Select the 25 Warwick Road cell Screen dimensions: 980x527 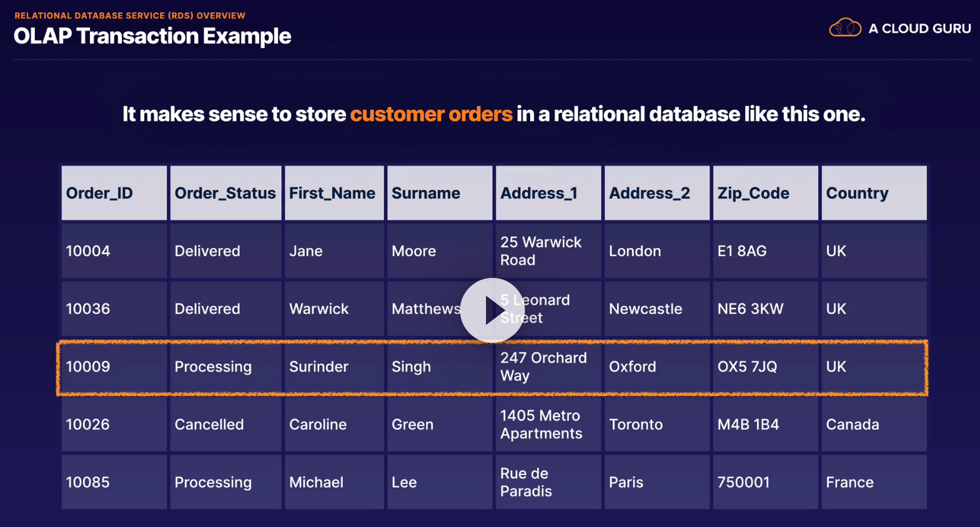(548, 251)
